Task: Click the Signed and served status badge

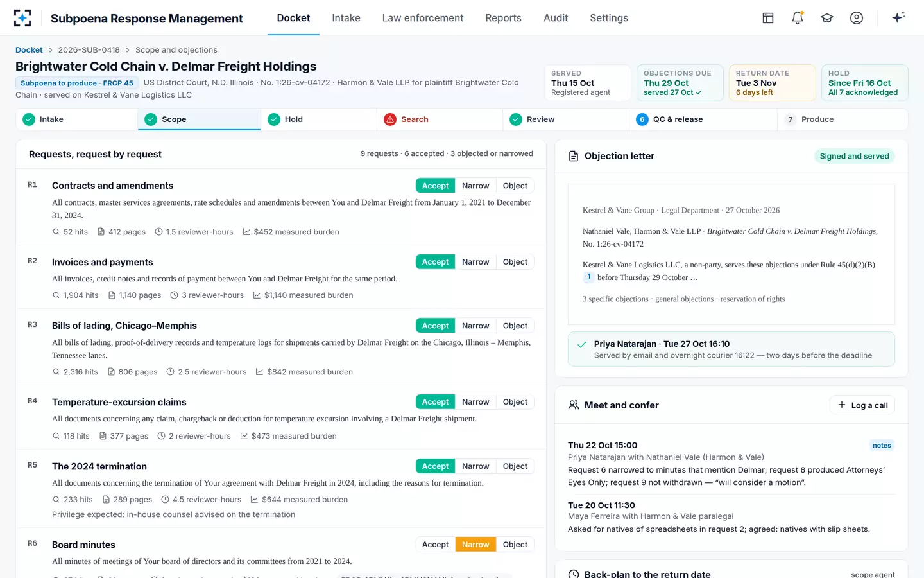Action: tap(854, 156)
